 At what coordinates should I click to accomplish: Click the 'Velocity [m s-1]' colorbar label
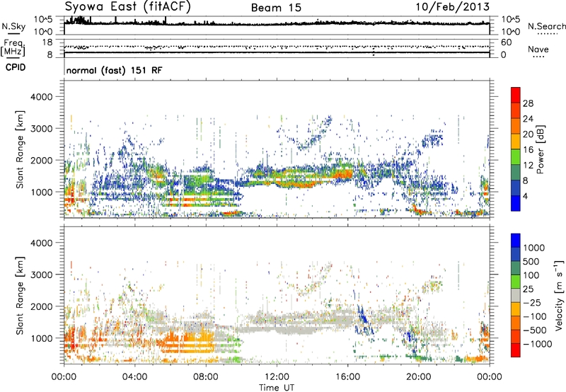click(x=559, y=295)
